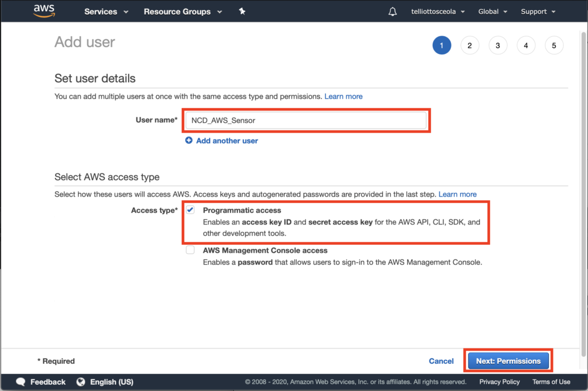
Task: Click the AWS logo in the navigation bar
Action: 44,11
